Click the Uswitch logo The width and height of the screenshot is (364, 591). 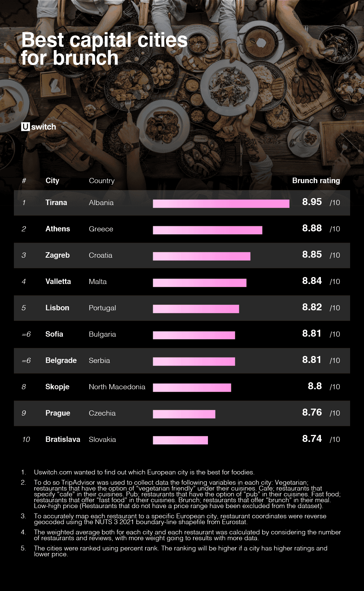[39, 127]
